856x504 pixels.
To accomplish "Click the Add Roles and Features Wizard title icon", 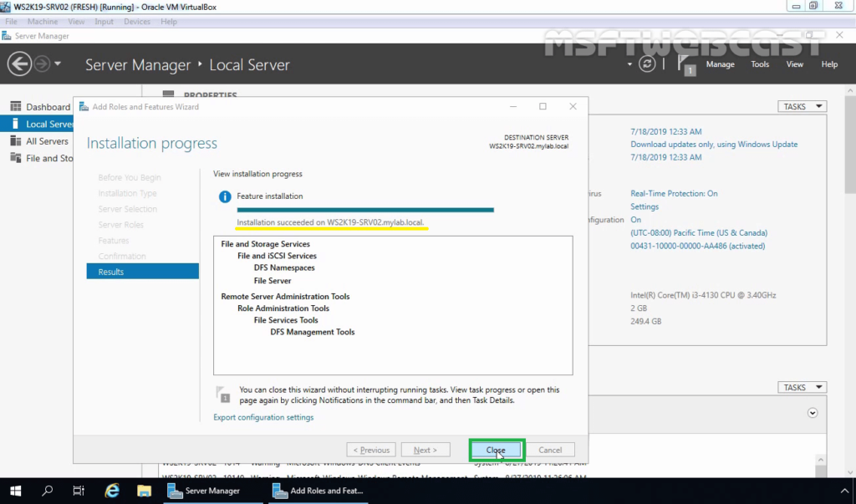I will 84,106.
